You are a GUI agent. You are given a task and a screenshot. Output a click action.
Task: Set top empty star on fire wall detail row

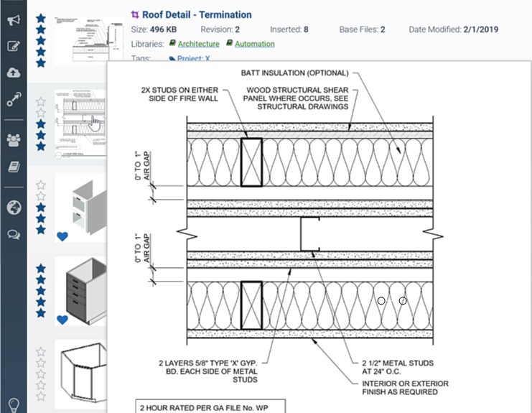[x=41, y=101]
